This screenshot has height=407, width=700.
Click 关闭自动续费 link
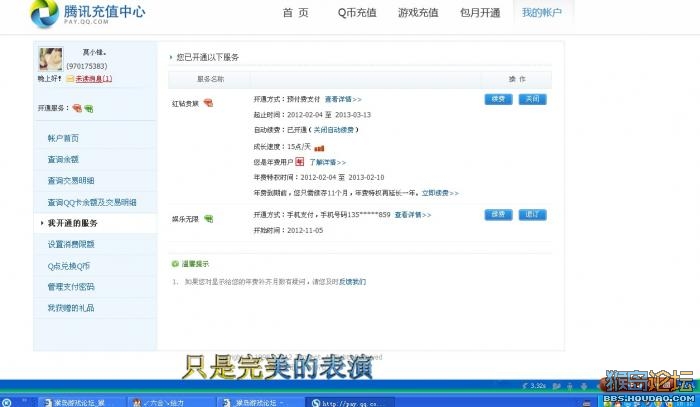tap(333, 130)
